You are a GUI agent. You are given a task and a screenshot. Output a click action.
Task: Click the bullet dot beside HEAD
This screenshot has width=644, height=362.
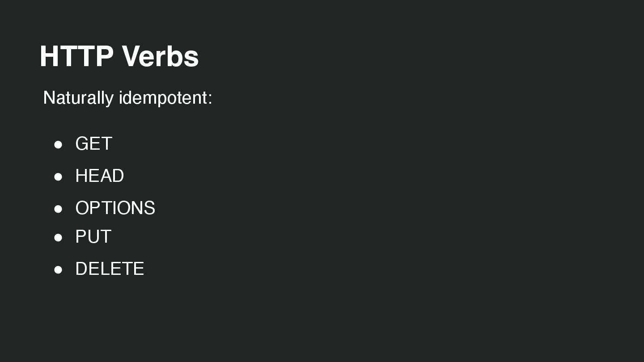pos(58,177)
